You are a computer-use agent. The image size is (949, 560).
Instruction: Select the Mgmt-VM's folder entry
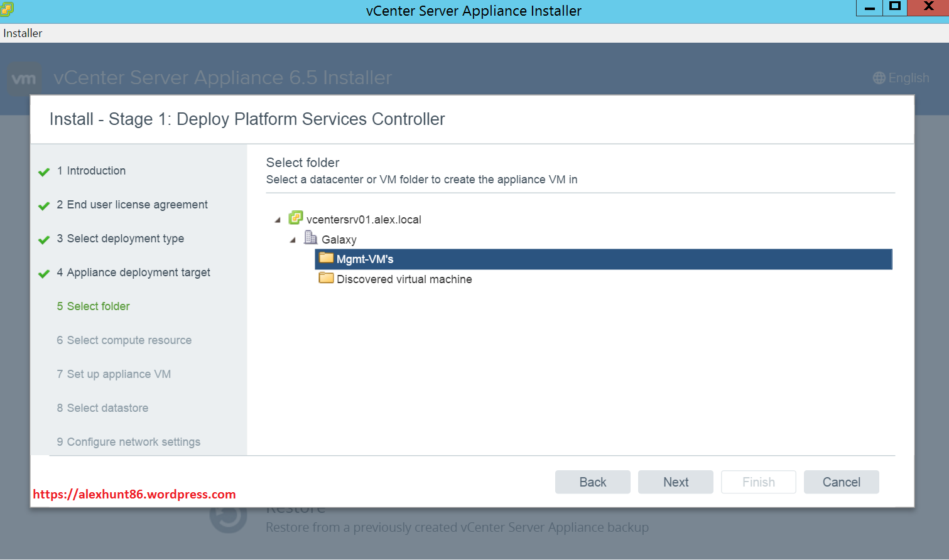tap(365, 259)
